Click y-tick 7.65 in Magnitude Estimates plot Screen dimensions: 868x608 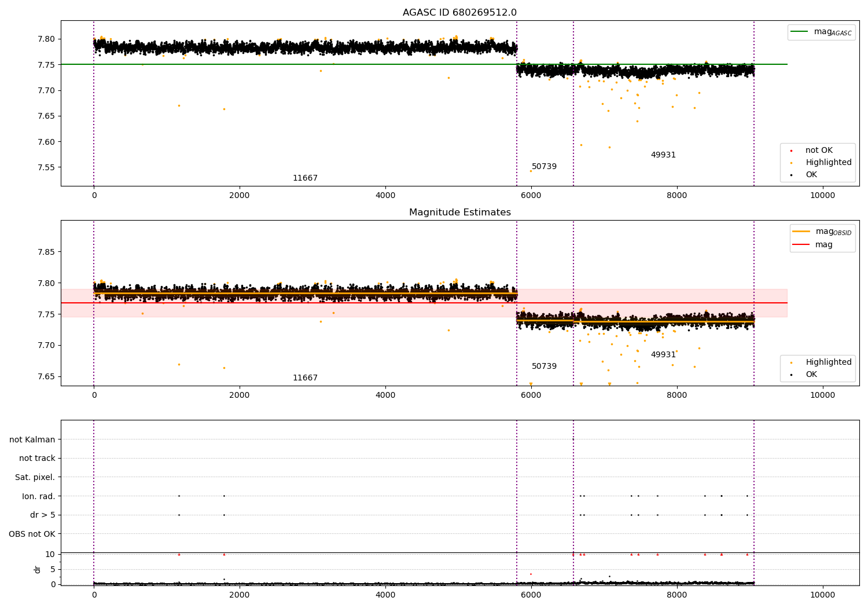click(46, 377)
